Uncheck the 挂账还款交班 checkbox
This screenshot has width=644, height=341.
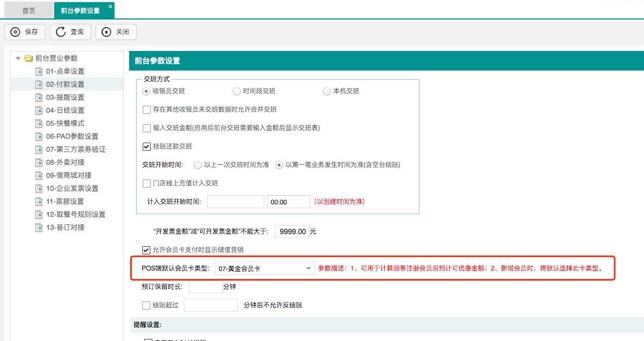pyautogui.click(x=146, y=146)
